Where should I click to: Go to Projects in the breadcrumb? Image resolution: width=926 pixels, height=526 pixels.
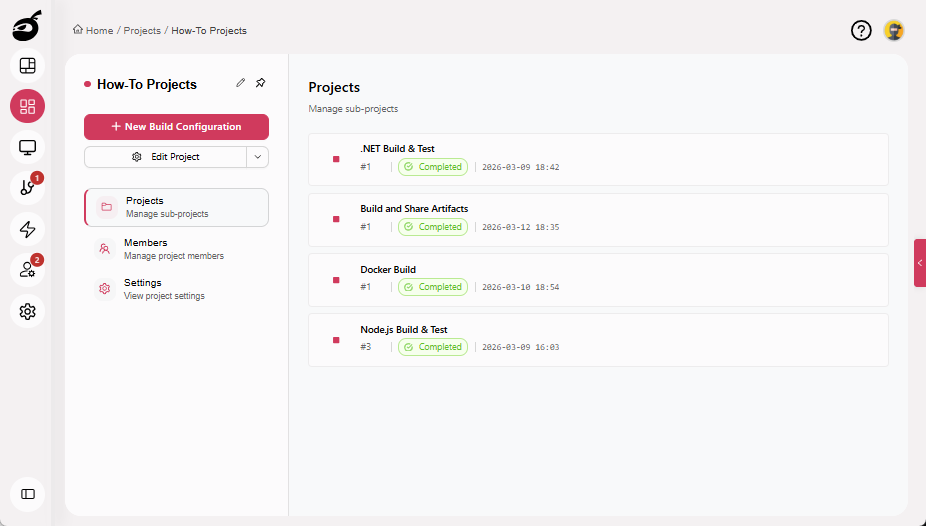tap(142, 31)
